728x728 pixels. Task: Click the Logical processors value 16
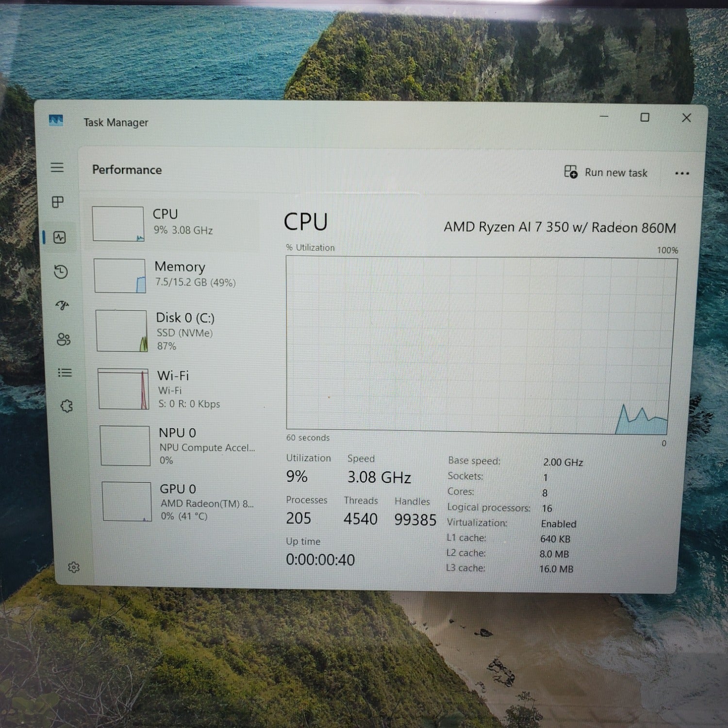click(547, 509)
